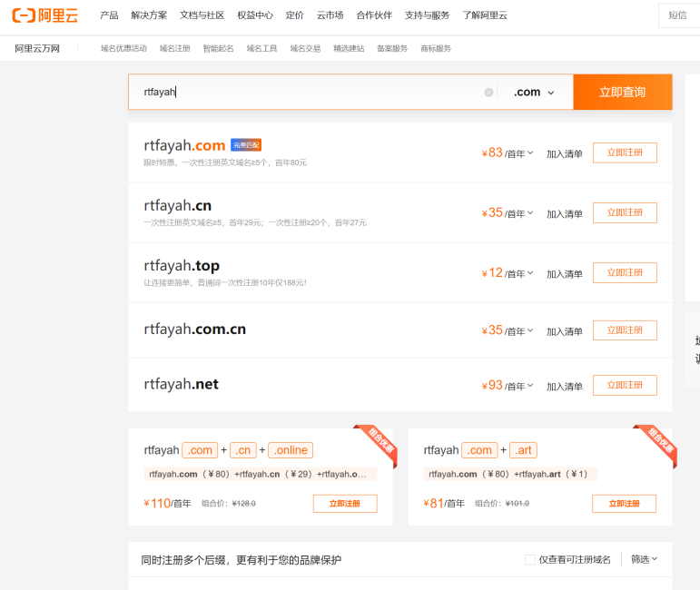Open the 商标服务 tab

(436, 48)
